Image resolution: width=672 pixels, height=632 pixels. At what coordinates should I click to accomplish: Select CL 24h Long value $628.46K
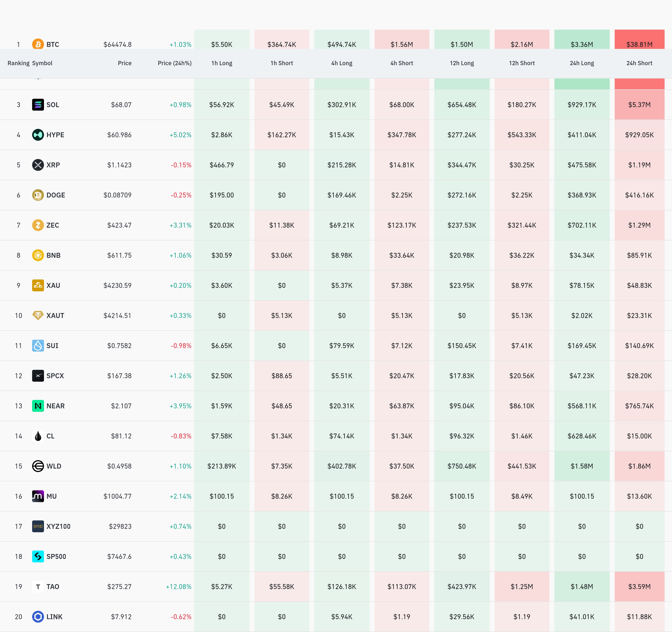coord(582,436)
